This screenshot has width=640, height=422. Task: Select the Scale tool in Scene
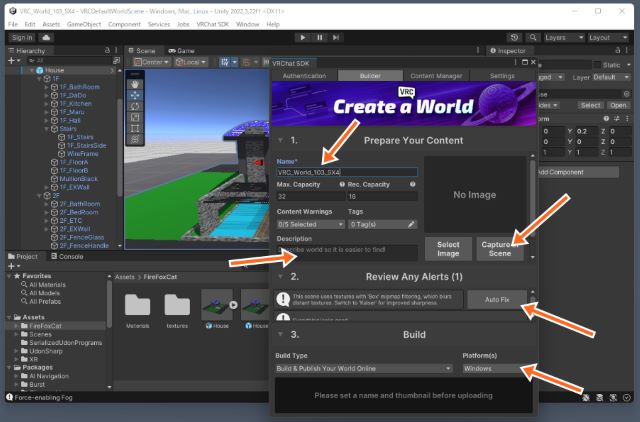point(135,117)
